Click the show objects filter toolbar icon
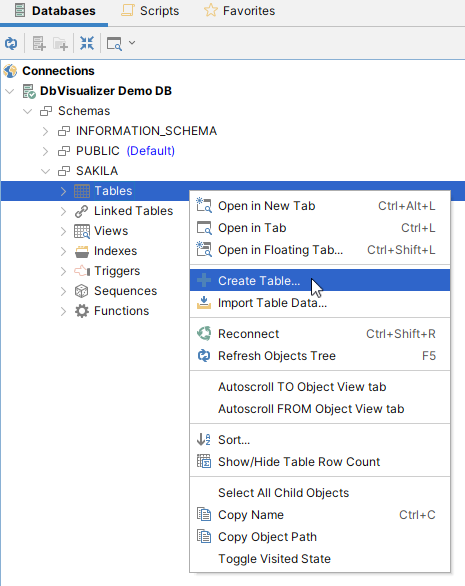The width and height of the screenshot is (465, 586). [x=114, y=43]
